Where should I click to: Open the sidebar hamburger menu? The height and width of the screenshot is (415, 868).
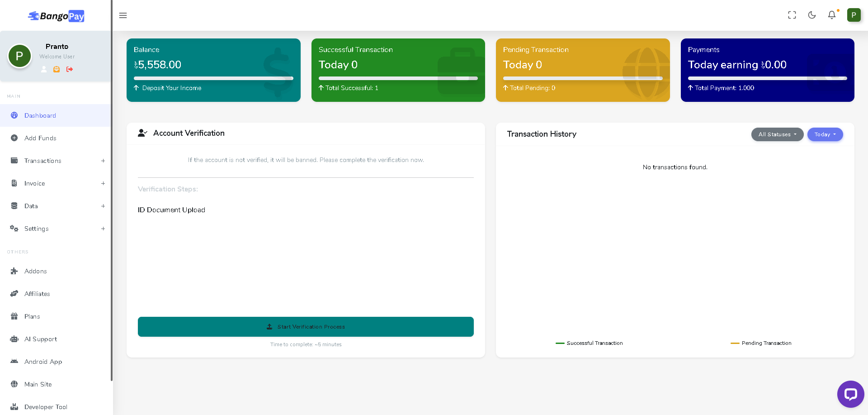click(123, 15)
